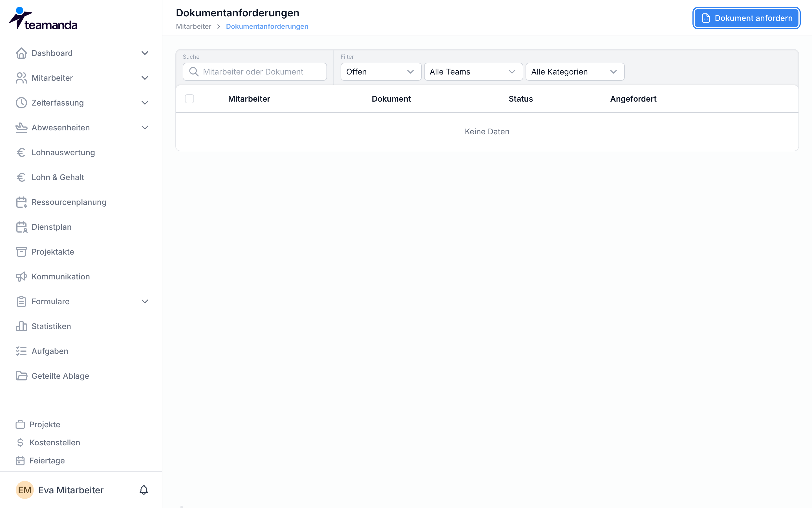
Task: Click the Dokument column header
Action: [x=391, y=99]
